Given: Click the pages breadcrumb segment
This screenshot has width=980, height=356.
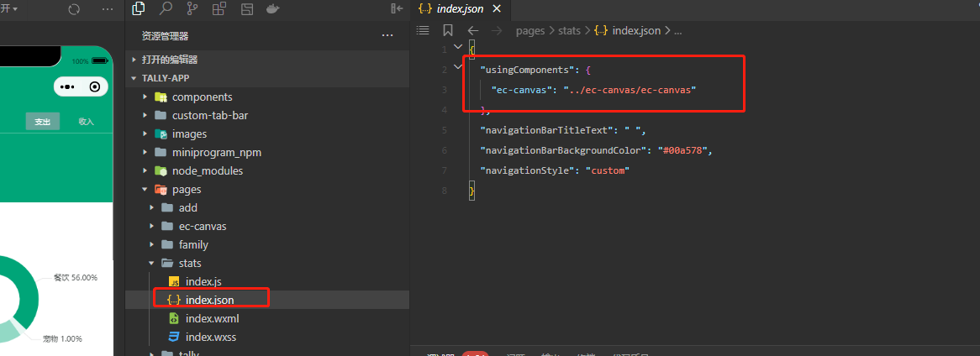Looking at the screenshot, I should pyautogui.click(x=530, y=30).
